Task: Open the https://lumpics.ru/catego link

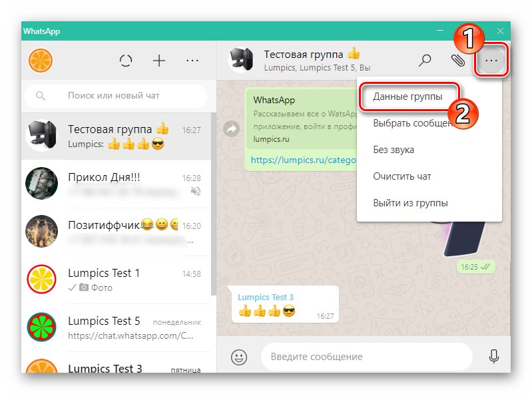Action: [x=304, y=160]
